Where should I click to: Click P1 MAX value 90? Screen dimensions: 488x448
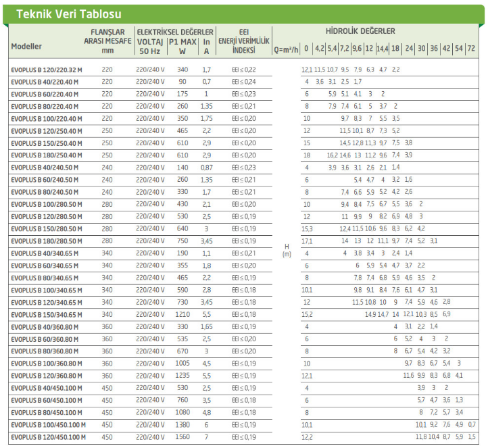(x=182, y=82)
